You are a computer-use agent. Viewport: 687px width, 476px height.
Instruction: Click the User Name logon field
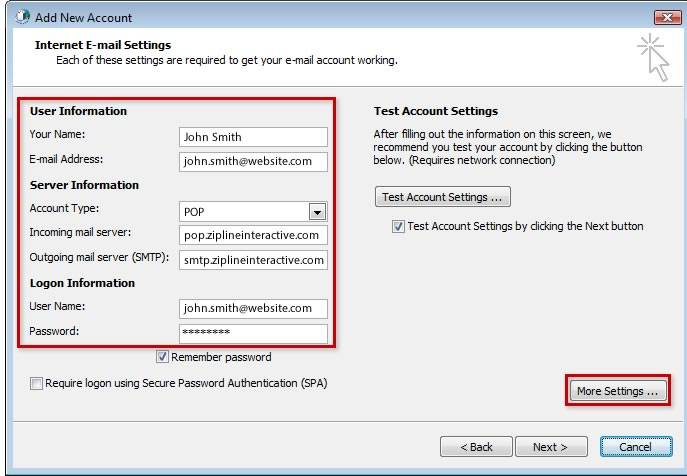point(253,309)
